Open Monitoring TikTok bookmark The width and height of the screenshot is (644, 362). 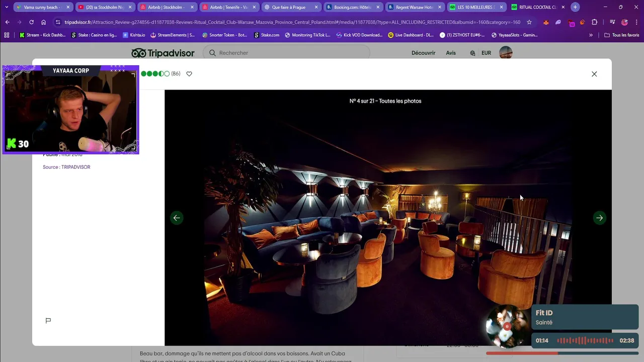(x=307, y=35)
